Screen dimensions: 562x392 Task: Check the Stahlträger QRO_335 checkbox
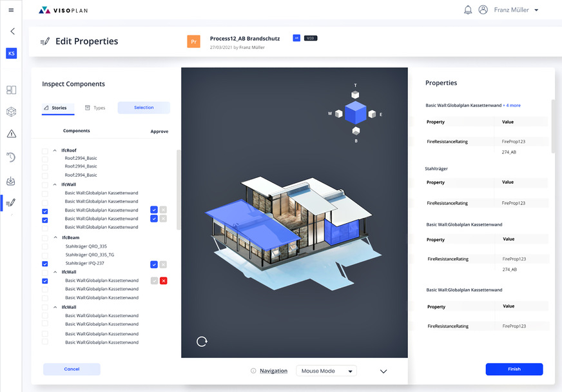(x=44, y=246)
